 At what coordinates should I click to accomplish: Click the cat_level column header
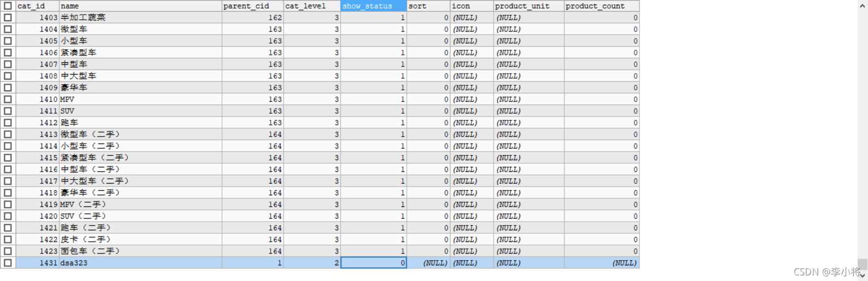point(312,6)
